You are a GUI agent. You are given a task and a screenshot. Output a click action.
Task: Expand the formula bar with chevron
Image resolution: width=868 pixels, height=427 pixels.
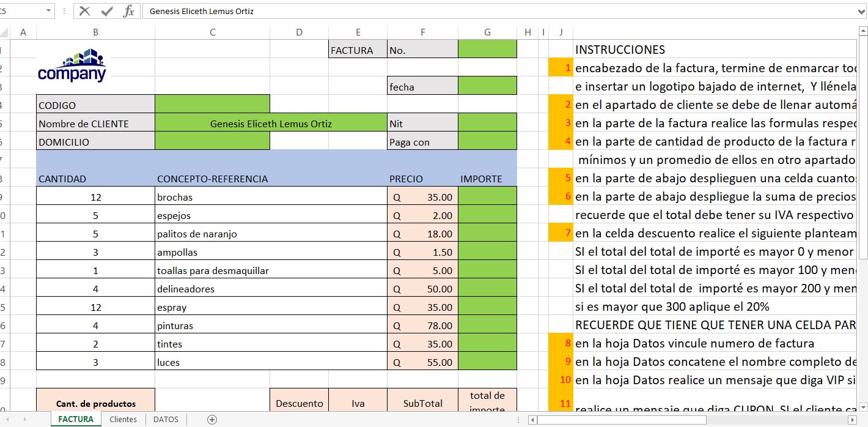(x=861, y=11)
